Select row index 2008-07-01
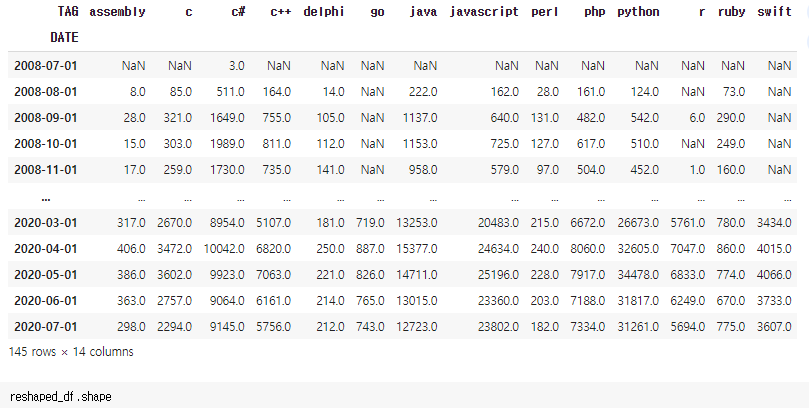This screenshot has height=408, width=809. click(x=45, y=66)
